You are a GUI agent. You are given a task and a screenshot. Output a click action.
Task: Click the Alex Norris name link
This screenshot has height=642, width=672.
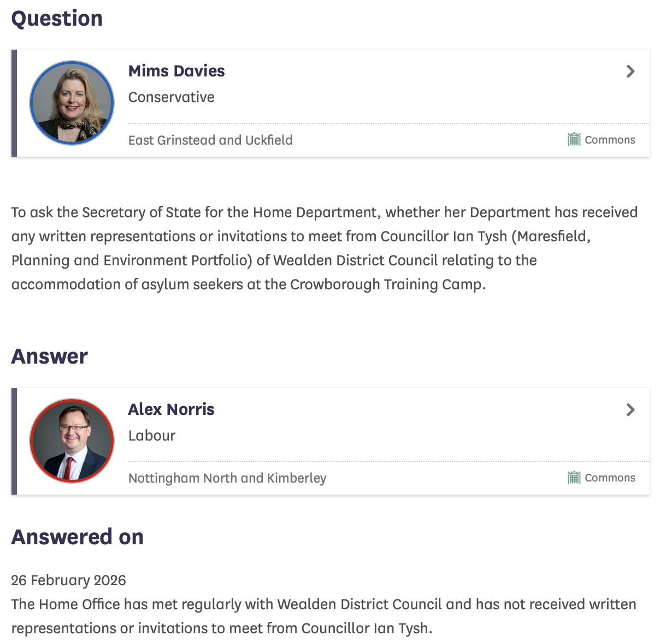click(171, 409)
